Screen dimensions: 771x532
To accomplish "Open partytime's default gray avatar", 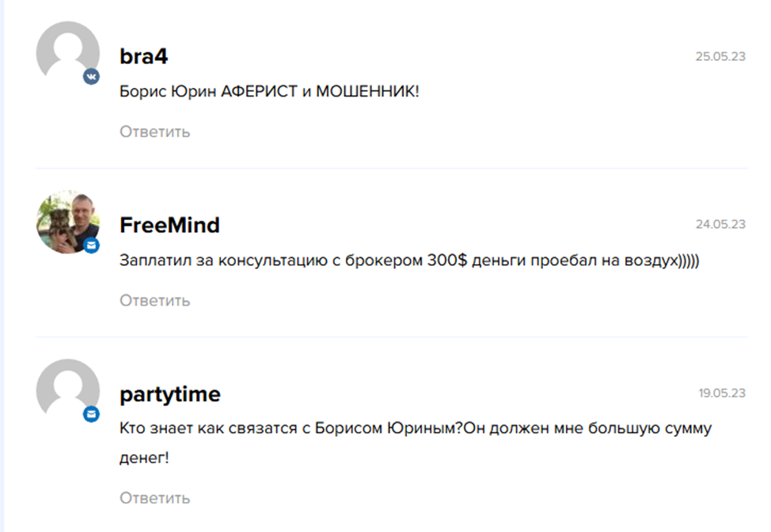I will 66,389.
